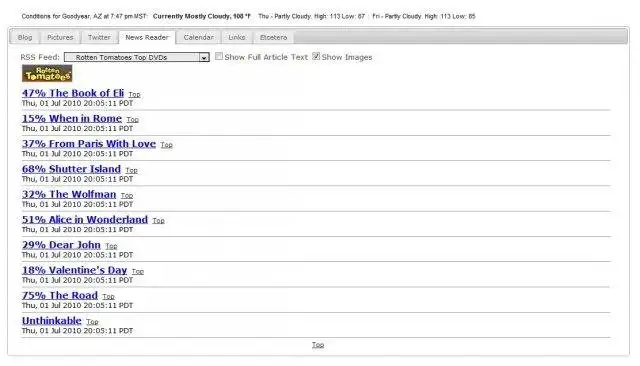Uncheck the Show Images checkbox
The height and width of the screenshot is (366, 640).
316,56
